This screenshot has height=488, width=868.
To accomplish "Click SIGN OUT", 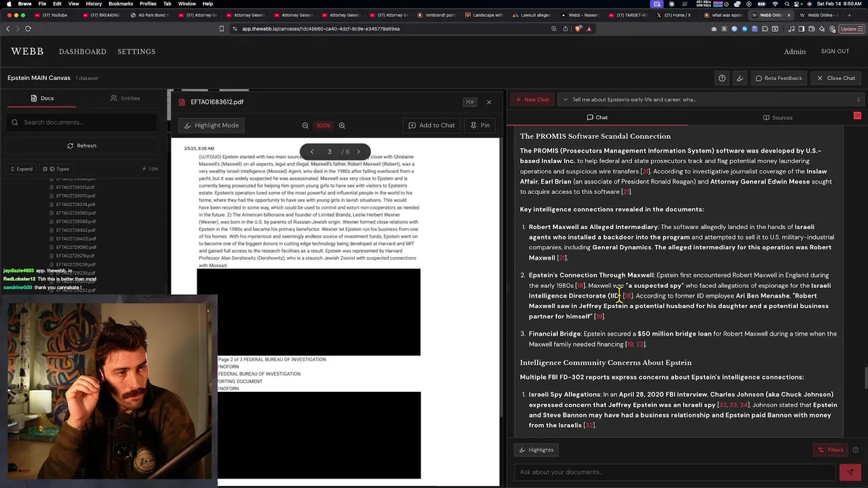I will tap(835, 52).
